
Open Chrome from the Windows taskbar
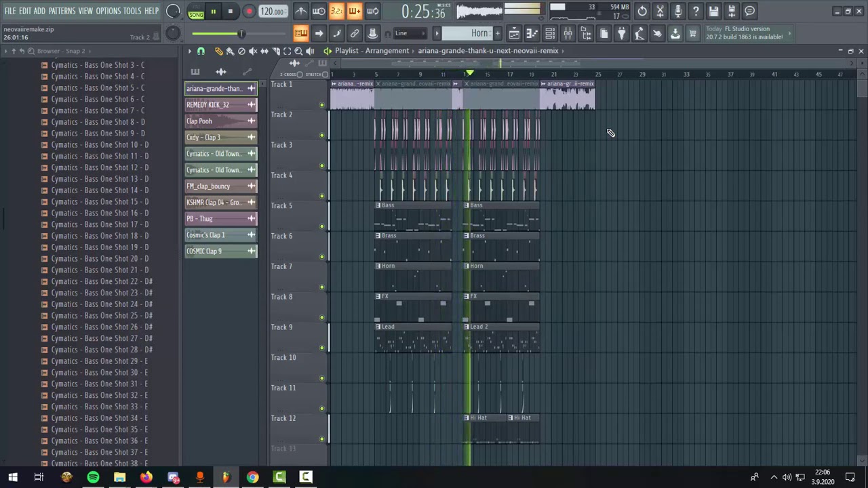[252, 477]
